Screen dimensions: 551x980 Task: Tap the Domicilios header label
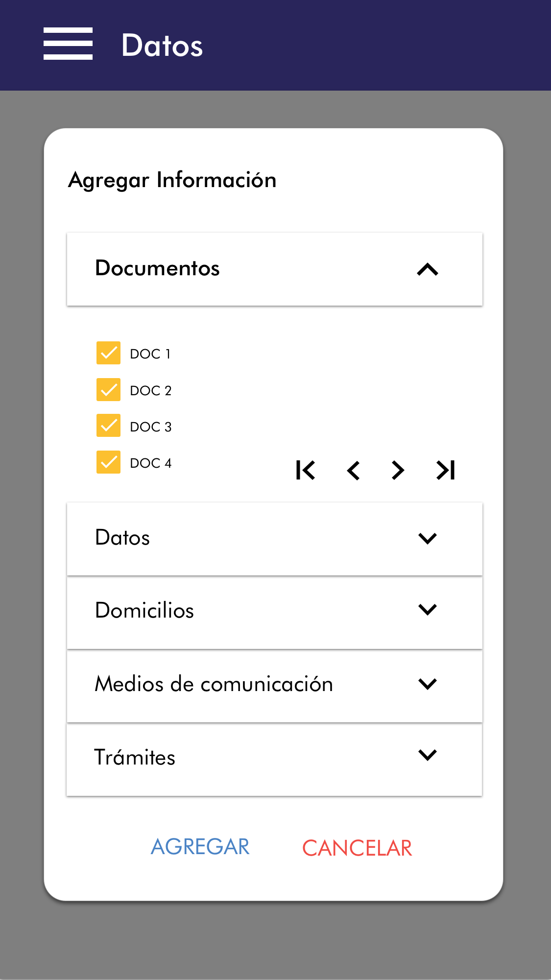144,611
